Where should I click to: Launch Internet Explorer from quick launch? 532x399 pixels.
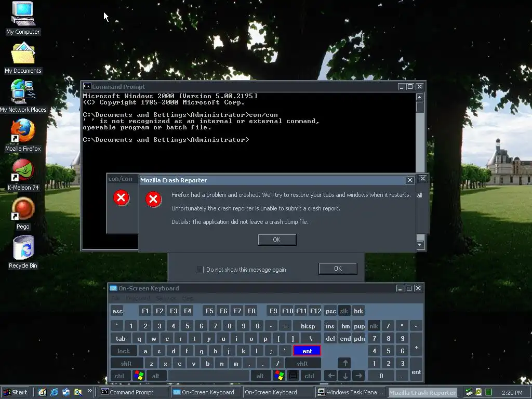pos(54,392)
